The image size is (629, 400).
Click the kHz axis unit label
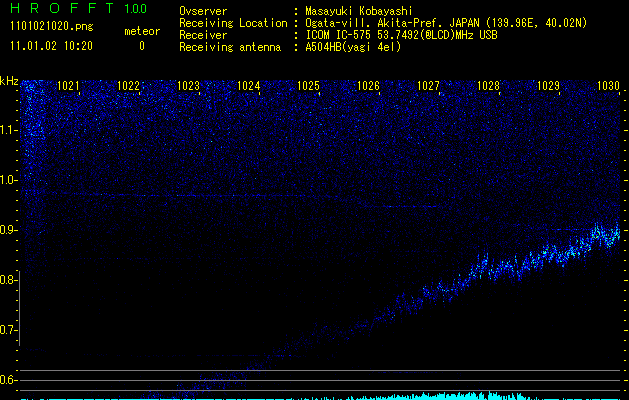(x=9, y=81)
